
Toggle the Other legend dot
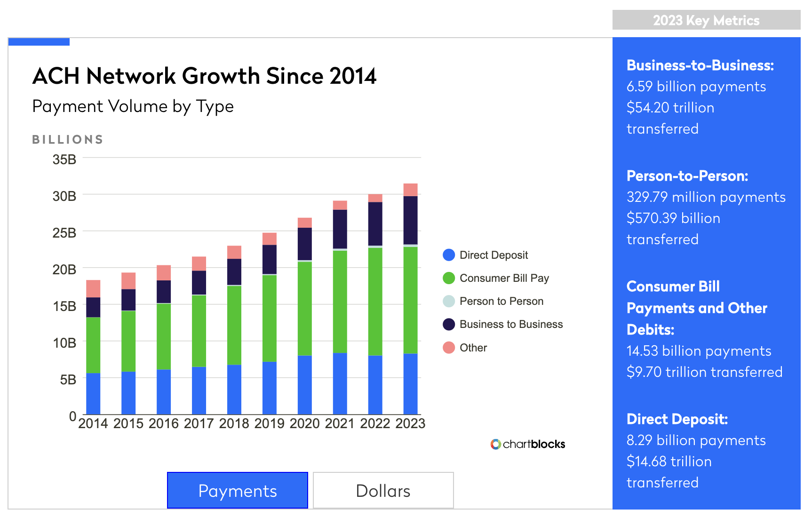pyautogui.click(x=449, y=348)
